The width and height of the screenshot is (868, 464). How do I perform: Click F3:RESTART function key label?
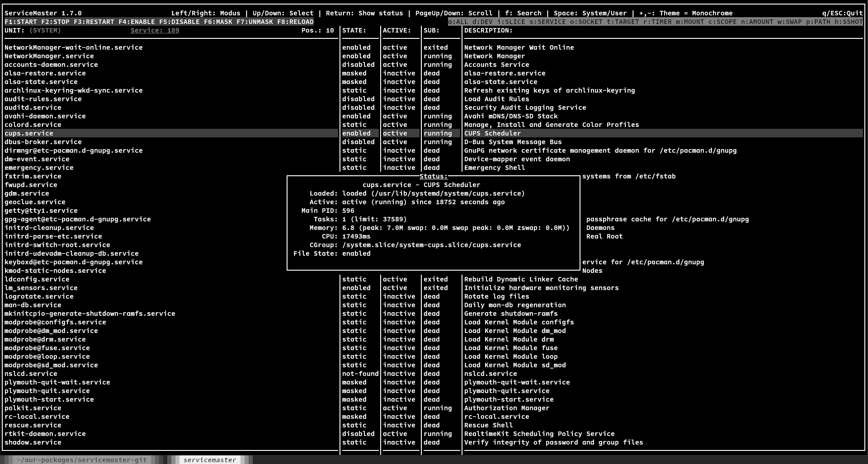tap(94, 22)
